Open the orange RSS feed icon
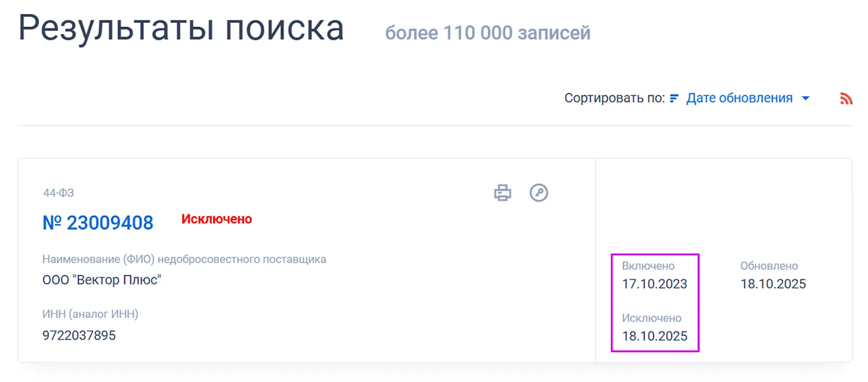This screenshot has height=382, width=868. 846,99
